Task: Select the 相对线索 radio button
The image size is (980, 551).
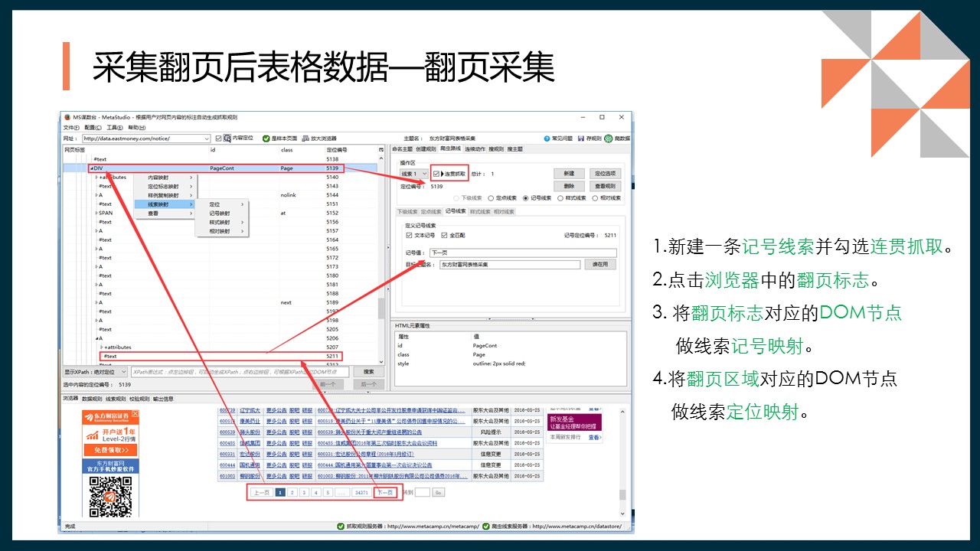Action: click(x=595, y=198)
